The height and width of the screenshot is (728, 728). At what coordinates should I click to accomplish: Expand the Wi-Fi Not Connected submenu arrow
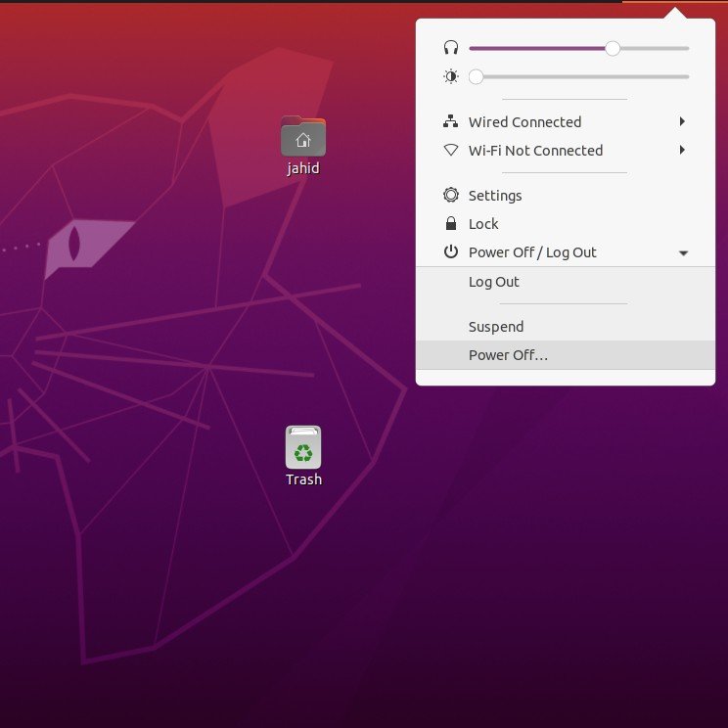click(682, 150)
